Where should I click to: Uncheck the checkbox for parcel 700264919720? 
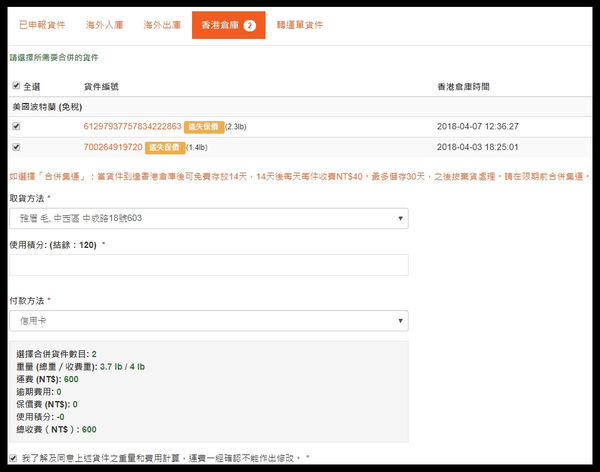pyautogui.click(x=15, y=147)
